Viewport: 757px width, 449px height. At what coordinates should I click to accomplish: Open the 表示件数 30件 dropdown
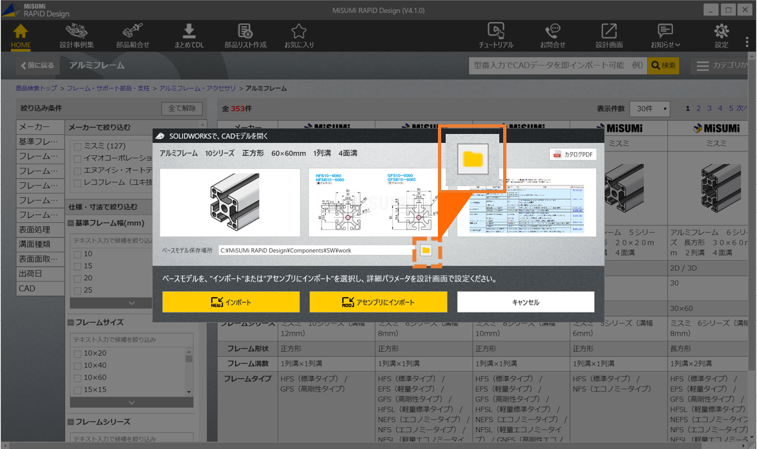point(649,108)
